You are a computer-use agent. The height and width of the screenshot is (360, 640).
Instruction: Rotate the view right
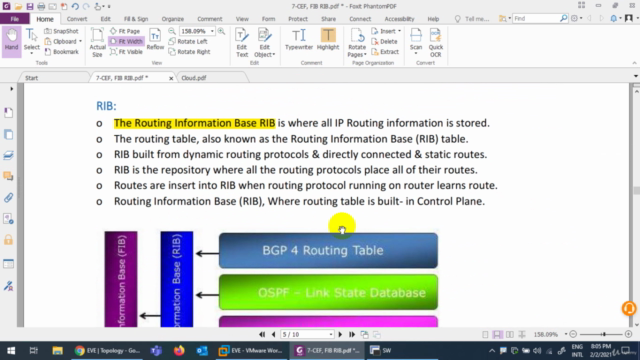coord(189,52)
